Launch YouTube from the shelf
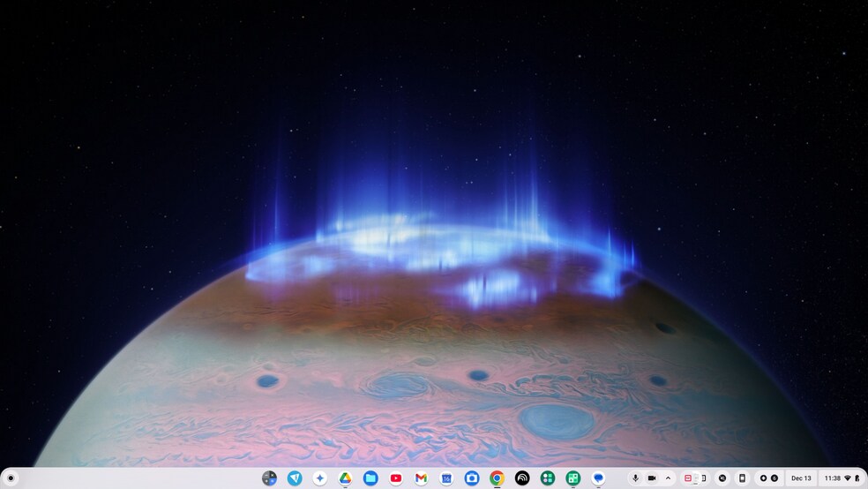The width and height of the screenshot is (868, 489). [x=396, y=478]
